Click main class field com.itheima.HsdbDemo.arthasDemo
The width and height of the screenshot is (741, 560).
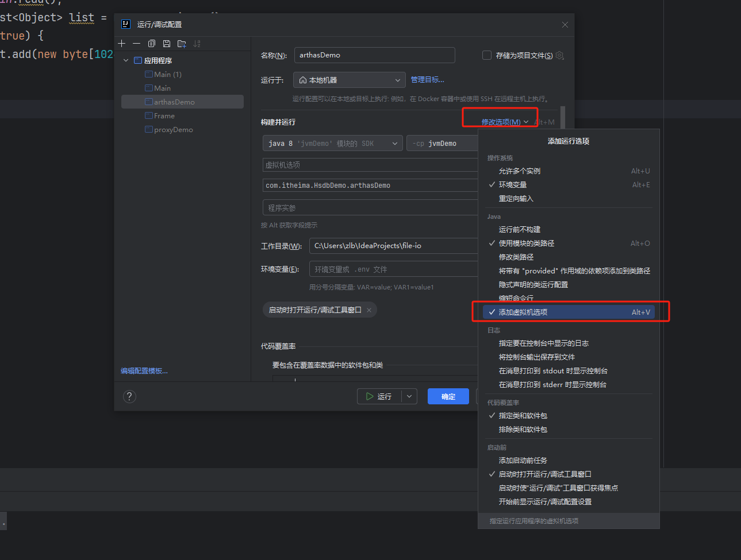click(370, 186)
